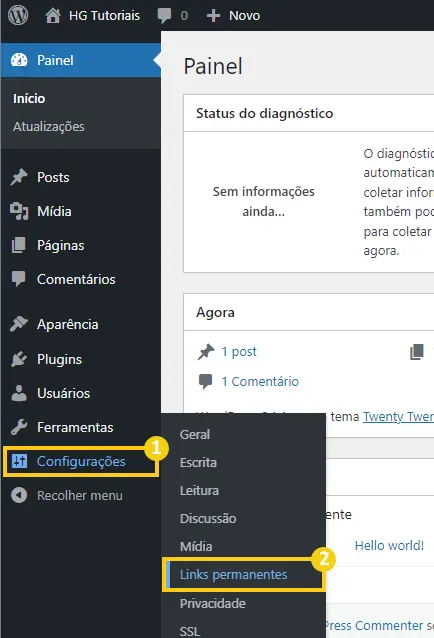Open the HG Tutoriais home icon
Image resolution: width=434 pixels, height=638 pixels.
[x=53, y=15]
